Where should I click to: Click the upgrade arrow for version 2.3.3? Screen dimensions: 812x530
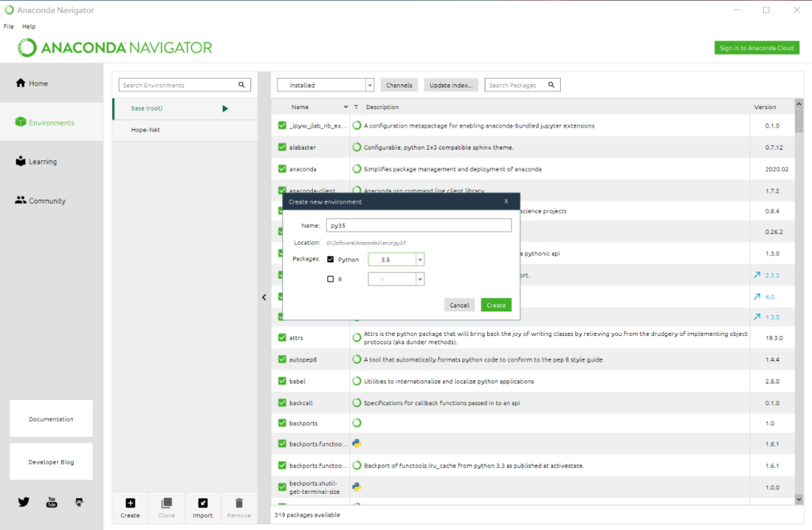pyautogui.click(x=757, y=275)
